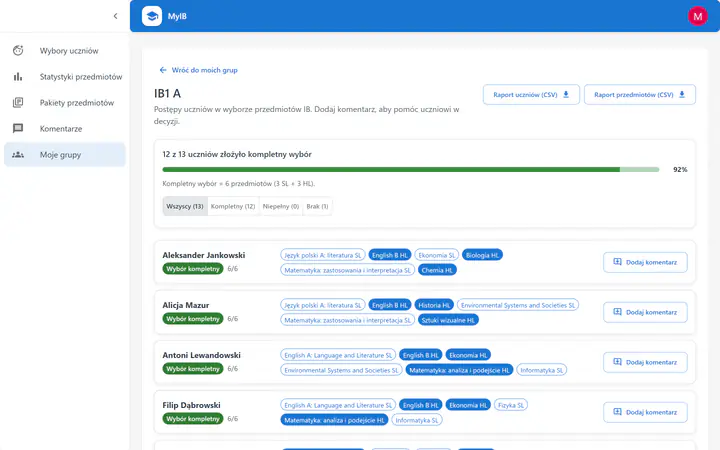
Task: Click the Komentarze speech bubble icon
Action: pyautogui.click(x=18, y=129)
